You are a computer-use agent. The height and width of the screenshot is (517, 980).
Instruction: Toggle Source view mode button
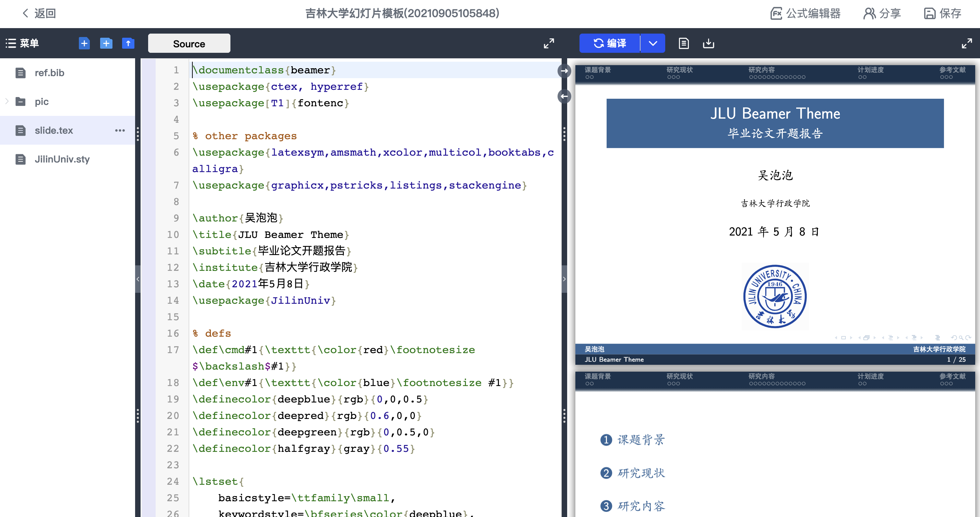189,44
